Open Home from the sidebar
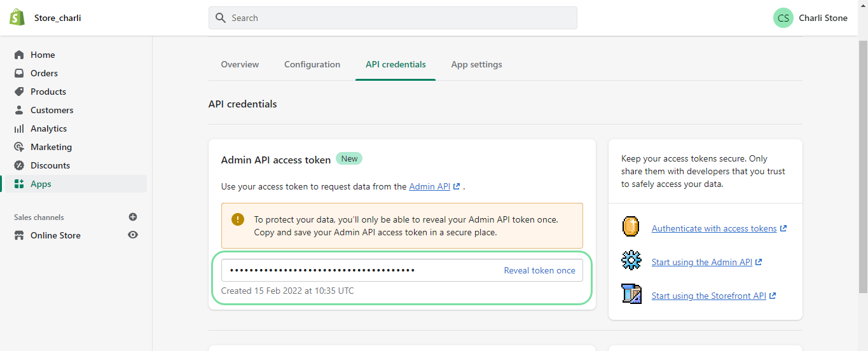Screen dimensions: 868x351 click(43, 55)
